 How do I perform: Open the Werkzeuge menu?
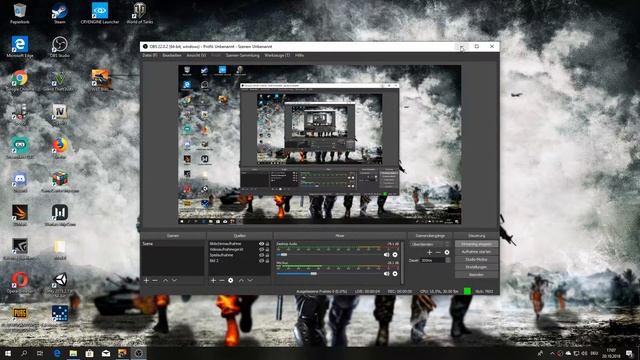pos(277,55)
